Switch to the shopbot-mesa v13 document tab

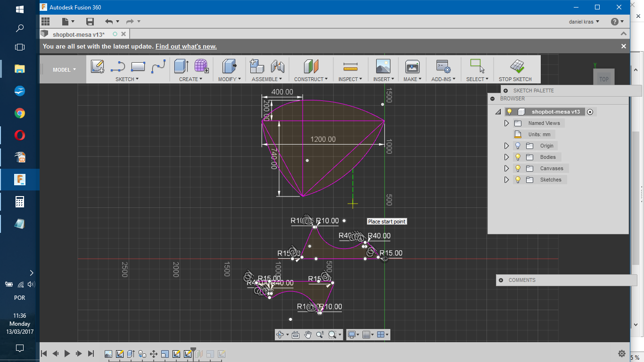coord(78,34)
